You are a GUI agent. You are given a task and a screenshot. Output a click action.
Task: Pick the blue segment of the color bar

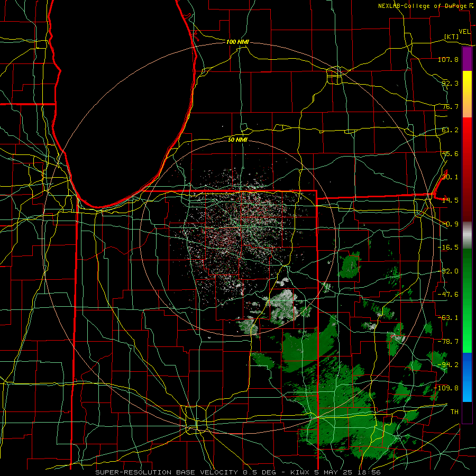point(467,377)
